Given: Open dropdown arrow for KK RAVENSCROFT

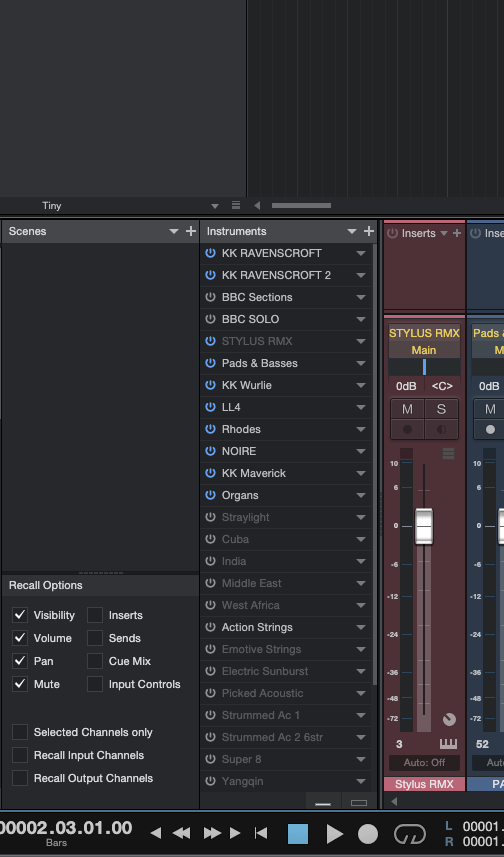Looking at the screenshot, I should (361, 254).
